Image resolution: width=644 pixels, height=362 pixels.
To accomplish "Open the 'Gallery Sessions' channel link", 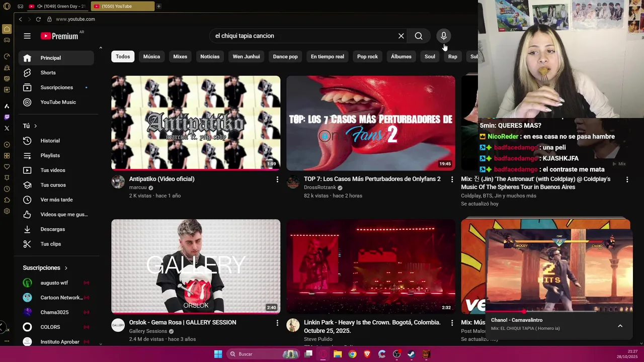I will (x=148, y=331).
